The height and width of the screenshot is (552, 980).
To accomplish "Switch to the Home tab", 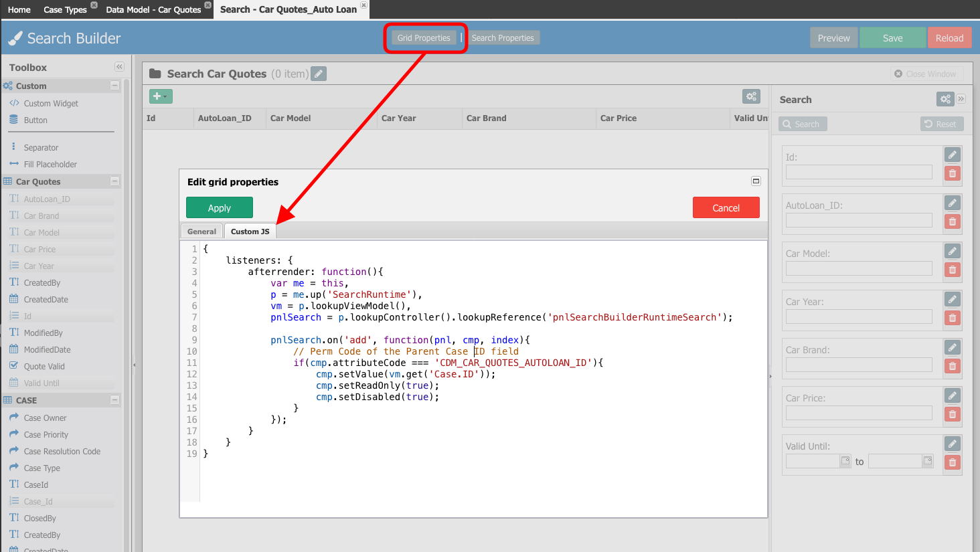I will (x=19, y=9).
